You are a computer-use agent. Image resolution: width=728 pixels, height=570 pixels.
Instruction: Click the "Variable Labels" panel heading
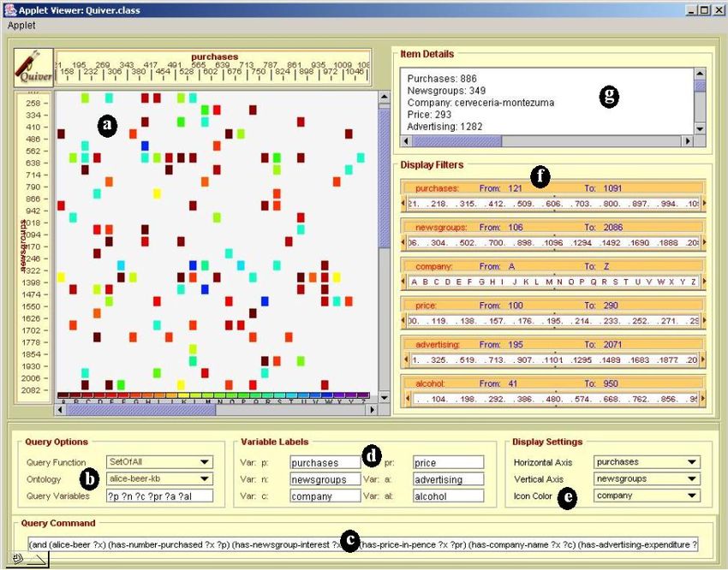pos(274,442)
